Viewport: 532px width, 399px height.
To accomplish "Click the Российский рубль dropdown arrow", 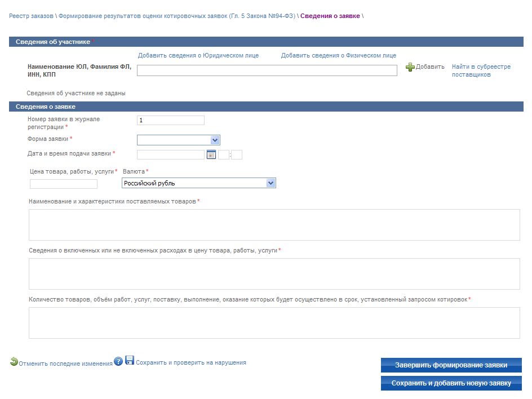I will tap(271, 183).
